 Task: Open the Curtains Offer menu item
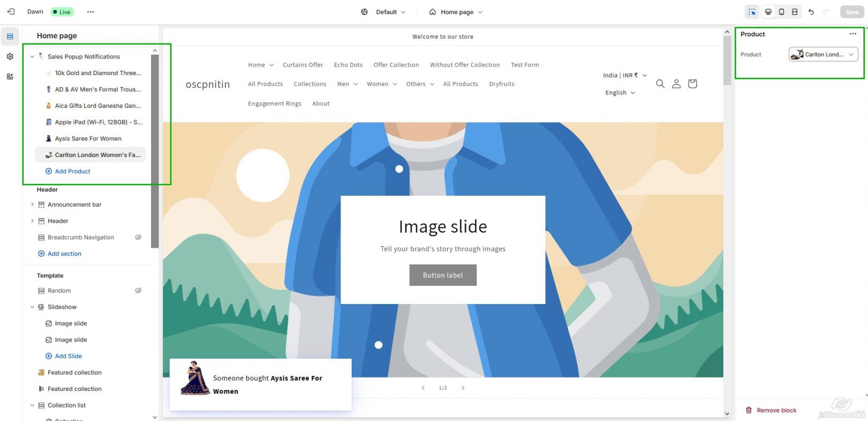click(x=302, y=65)
